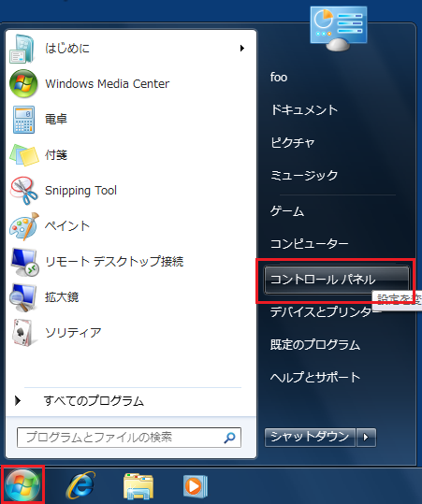This screenshot has height=504, width=422.
Task: Click the Windows Start orb button
Action: tap(22, 485)
